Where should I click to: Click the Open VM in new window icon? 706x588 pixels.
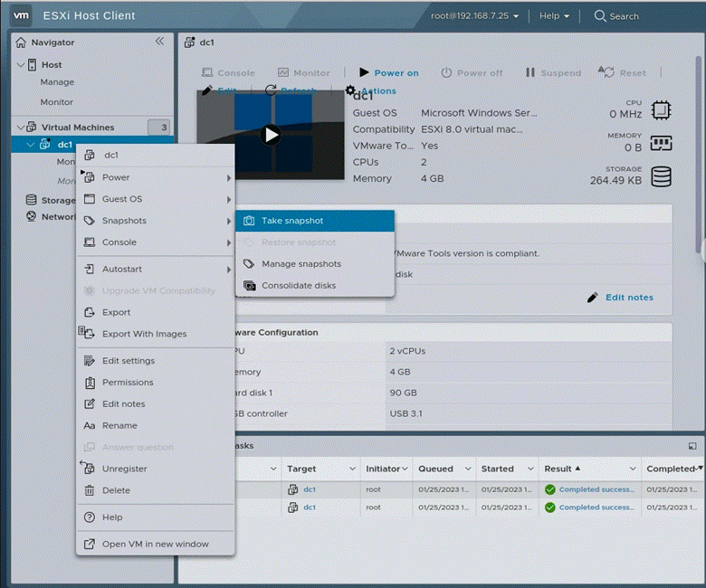click(90, 545)
